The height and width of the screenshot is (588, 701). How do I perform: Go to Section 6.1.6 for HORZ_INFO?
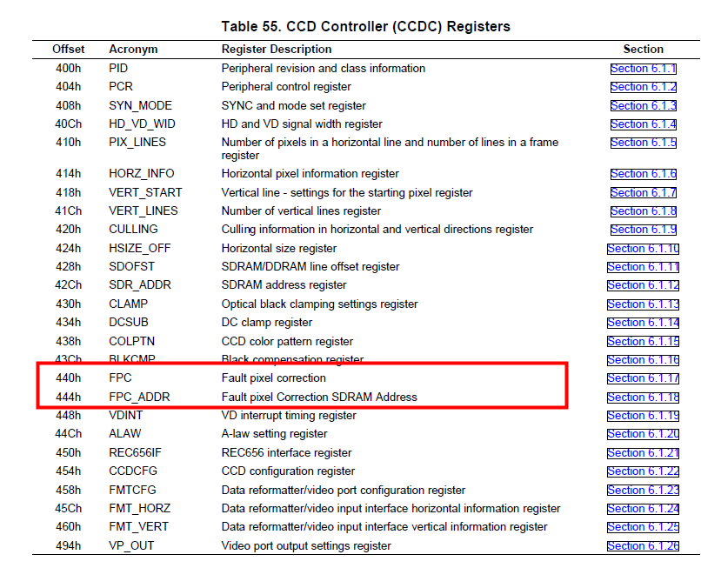(643, 174)
